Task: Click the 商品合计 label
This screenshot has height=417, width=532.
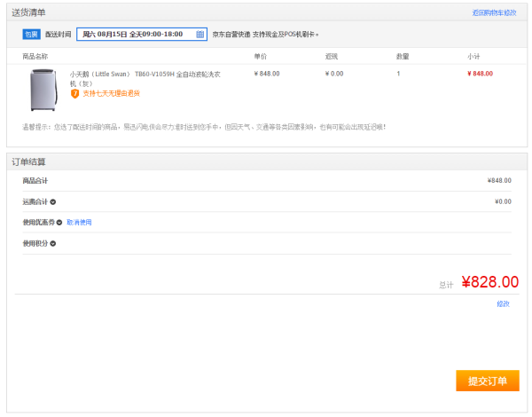Action: [x=35, y=181]
